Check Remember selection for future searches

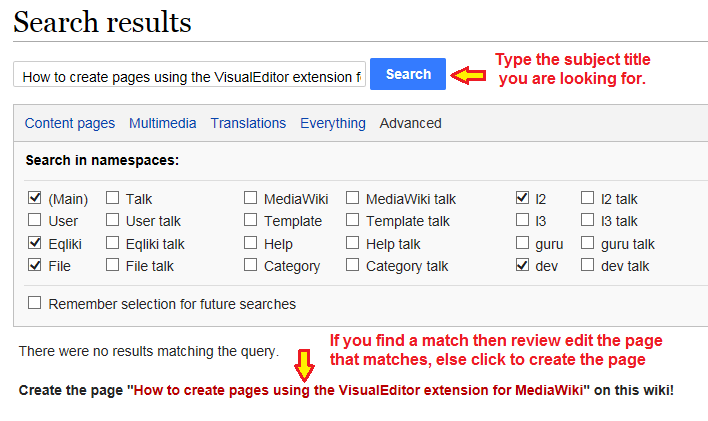[35, 303]
